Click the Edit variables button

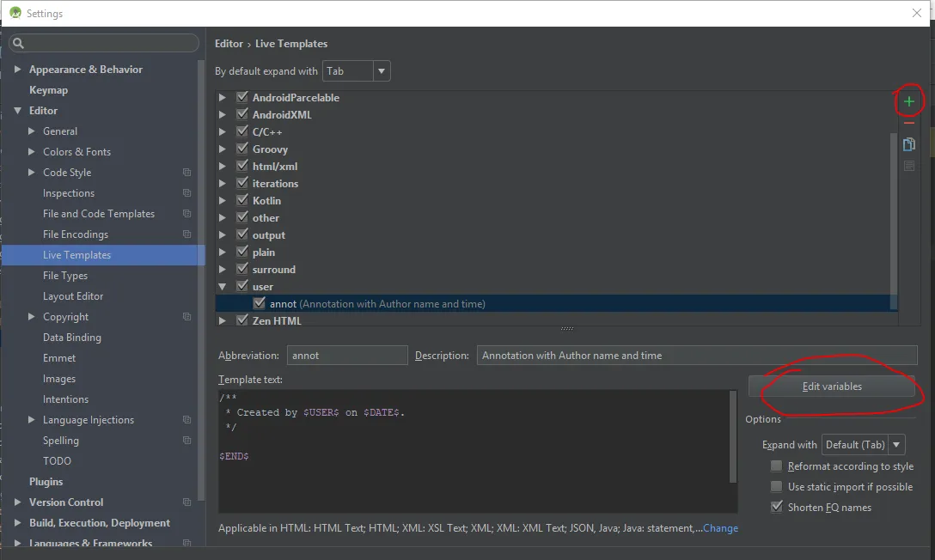[x=831, y=386]
